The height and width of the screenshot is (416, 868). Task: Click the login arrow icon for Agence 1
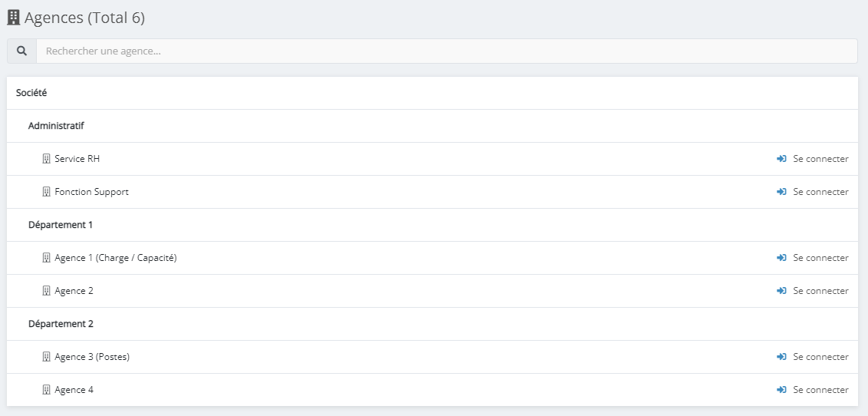(x=781, y=258)
